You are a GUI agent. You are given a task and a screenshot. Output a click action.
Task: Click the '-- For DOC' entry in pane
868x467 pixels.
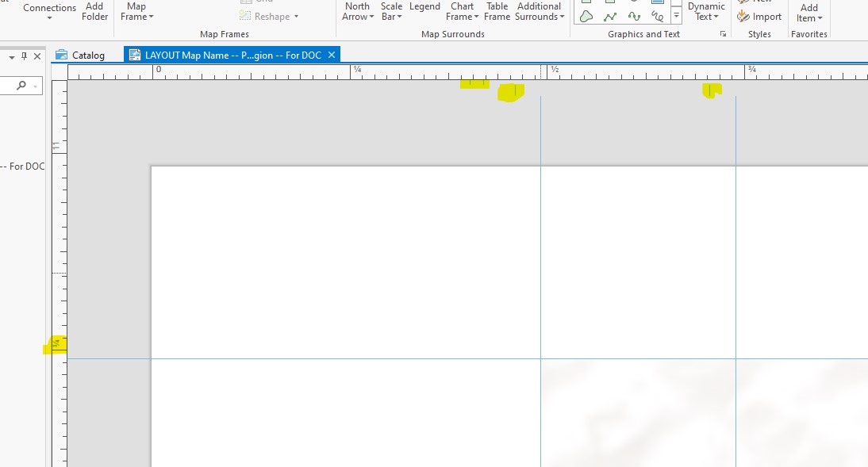pos(23,166)
